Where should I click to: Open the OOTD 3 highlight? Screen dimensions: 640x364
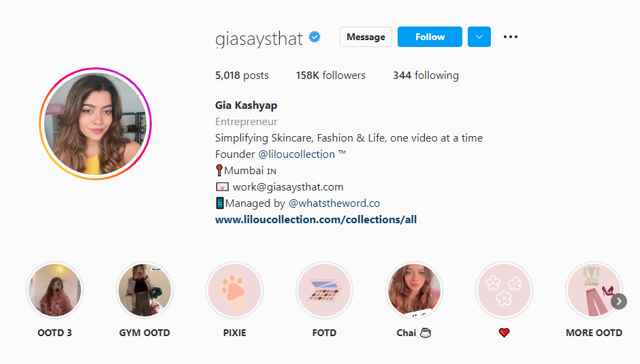coord(54,290)
